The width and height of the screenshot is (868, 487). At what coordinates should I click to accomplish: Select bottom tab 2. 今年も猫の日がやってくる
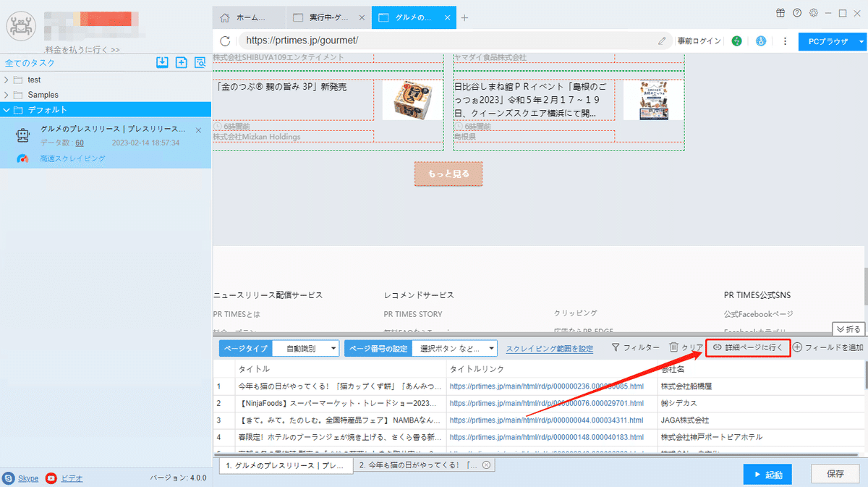pos(425,465)
